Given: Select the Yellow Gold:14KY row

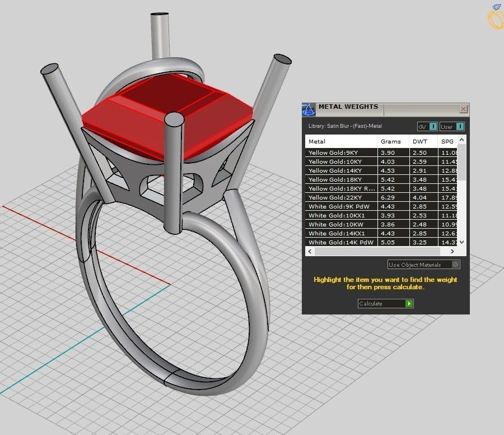Looking at the screenshot, I should (x=381, y=170).
